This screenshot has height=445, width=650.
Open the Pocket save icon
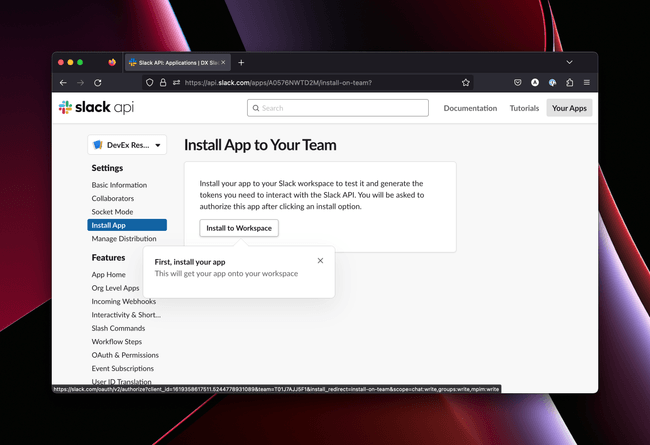[x=517, y=83]
